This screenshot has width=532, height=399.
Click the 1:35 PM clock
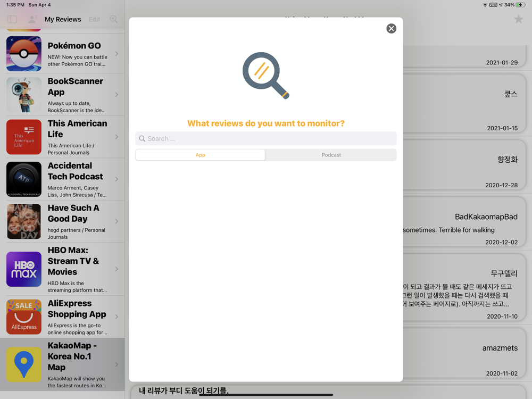pos(15,5)
